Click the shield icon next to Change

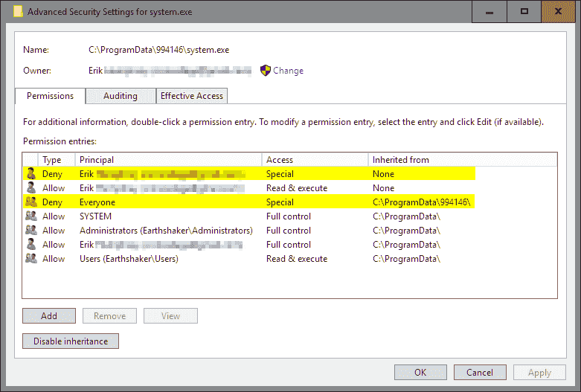coord(266,71)
